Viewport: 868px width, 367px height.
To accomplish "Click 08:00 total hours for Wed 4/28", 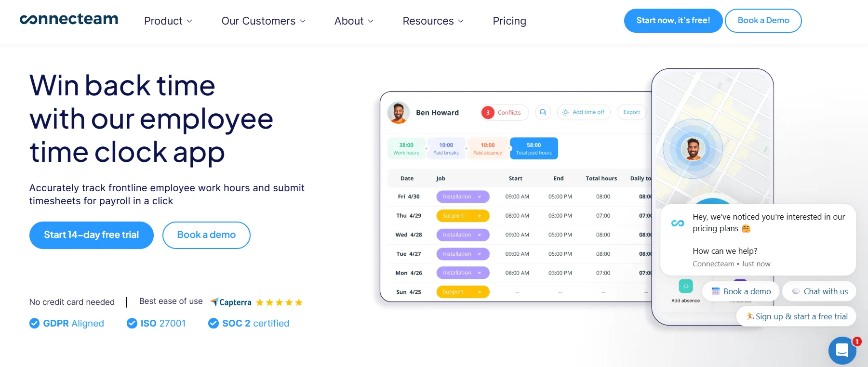I will [603, 235].
